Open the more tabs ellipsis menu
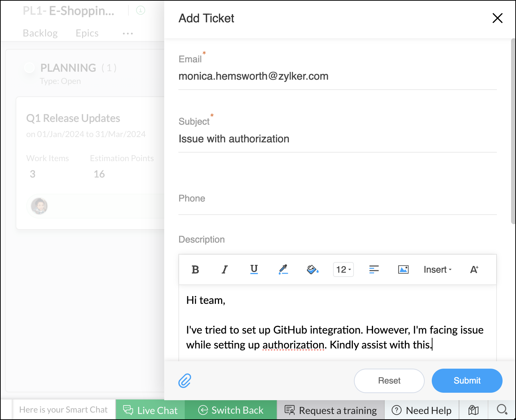Viewport: 516px width, 420px height. 128,34
